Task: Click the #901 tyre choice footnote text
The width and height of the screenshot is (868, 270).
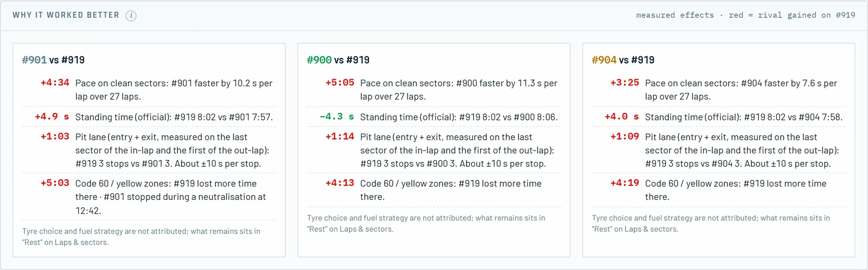Action: pos(141,237)
